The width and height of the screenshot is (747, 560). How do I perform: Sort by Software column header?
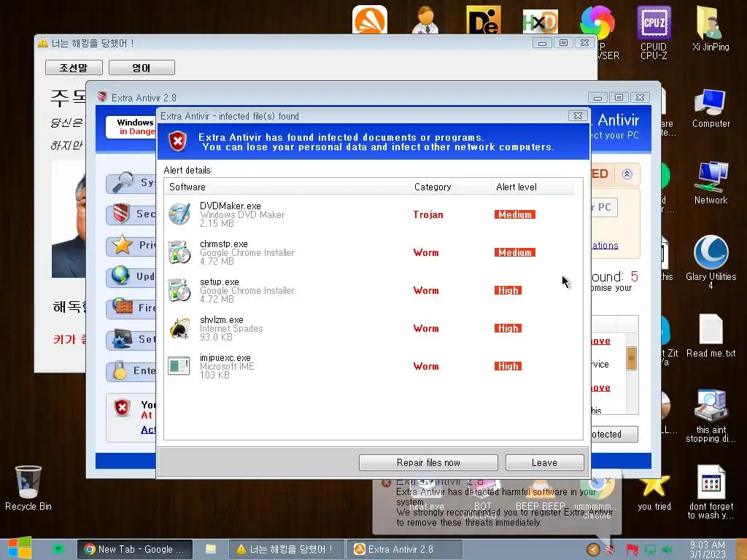[287, 187]
